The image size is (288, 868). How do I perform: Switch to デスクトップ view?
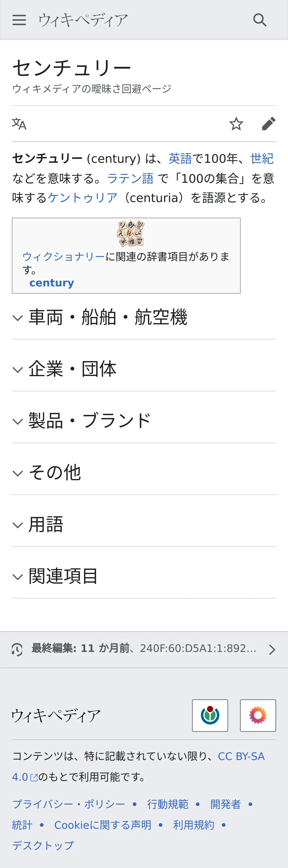point(43,845)
